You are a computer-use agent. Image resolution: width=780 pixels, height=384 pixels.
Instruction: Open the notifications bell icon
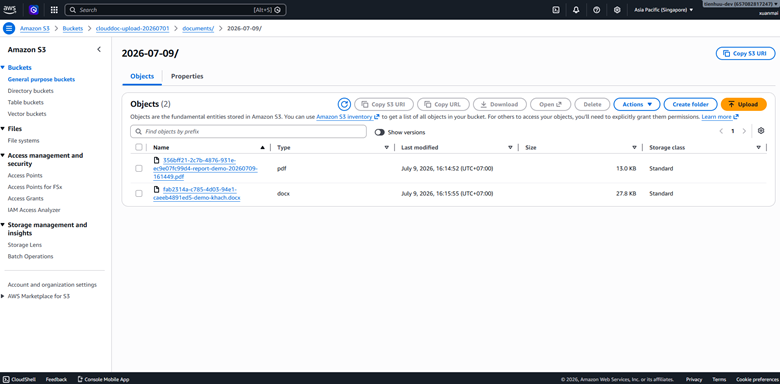(576, 9)
